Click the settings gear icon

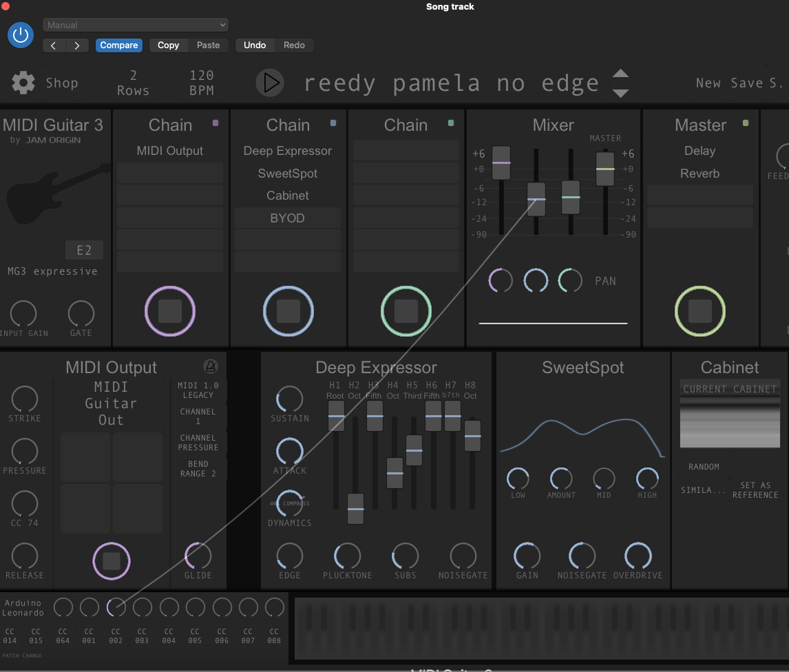(23, 83)
